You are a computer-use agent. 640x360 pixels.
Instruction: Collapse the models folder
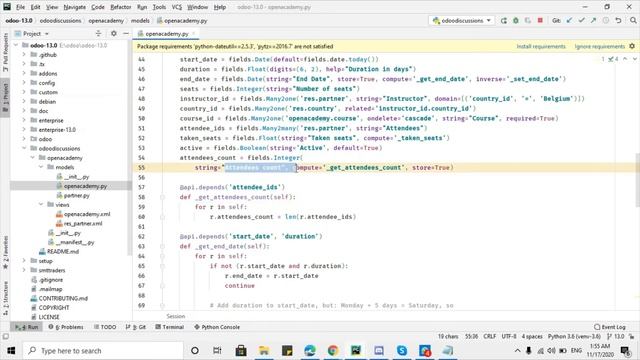point(41,167)
